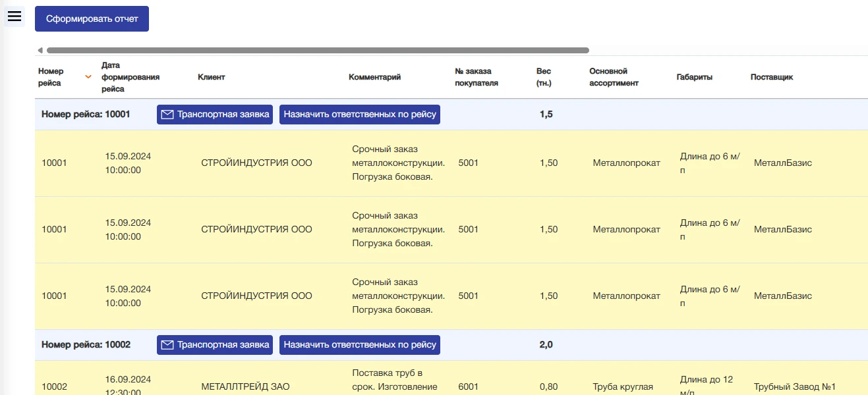The height and width of the screenshot is (395, 868).
Task: Click the Сформировать отчет button
Action: point(92,18)
